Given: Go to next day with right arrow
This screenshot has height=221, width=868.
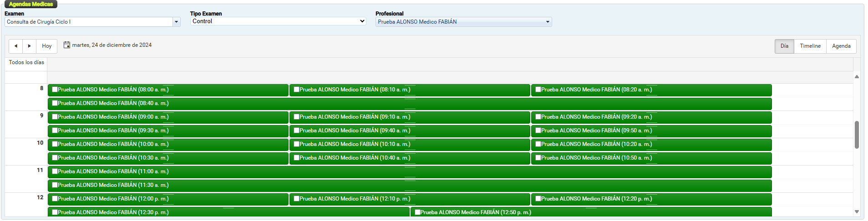Looking at the screenshot, I should (29, 46).
